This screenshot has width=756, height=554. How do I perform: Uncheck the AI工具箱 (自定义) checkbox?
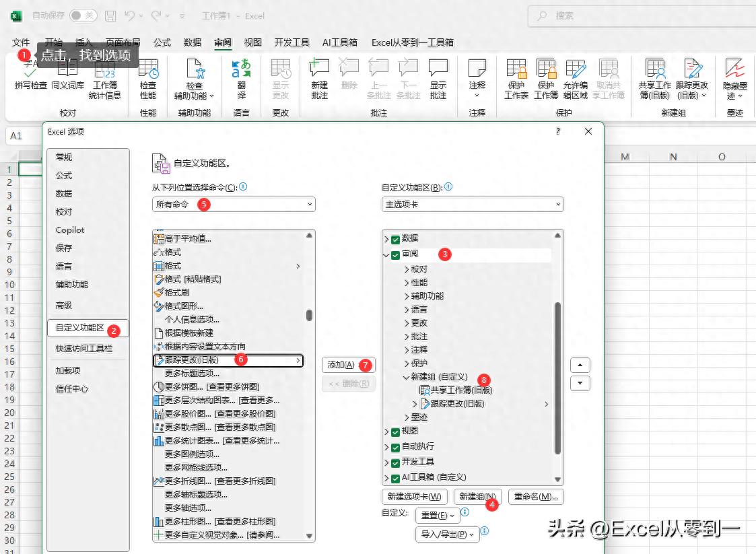coord(395,479)
